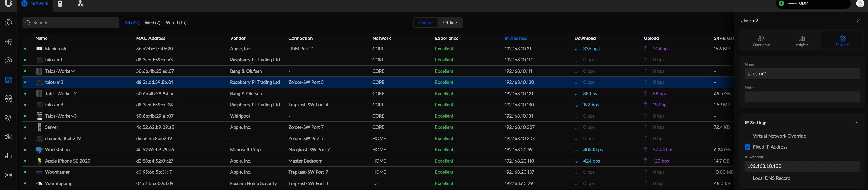
Task: Enable Local DNS Record checkbox
Action: (x=747, y=178)
